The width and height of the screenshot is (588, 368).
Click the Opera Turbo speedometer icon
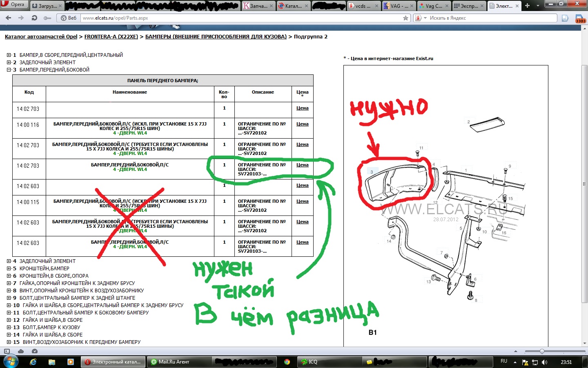(35, 351)
